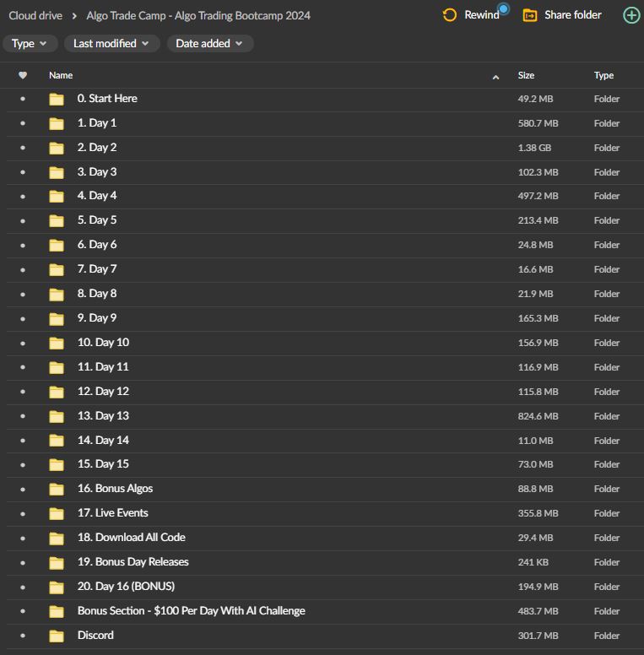Sort the list by Size column
The image size is (644, 655).
pos(526,75)
